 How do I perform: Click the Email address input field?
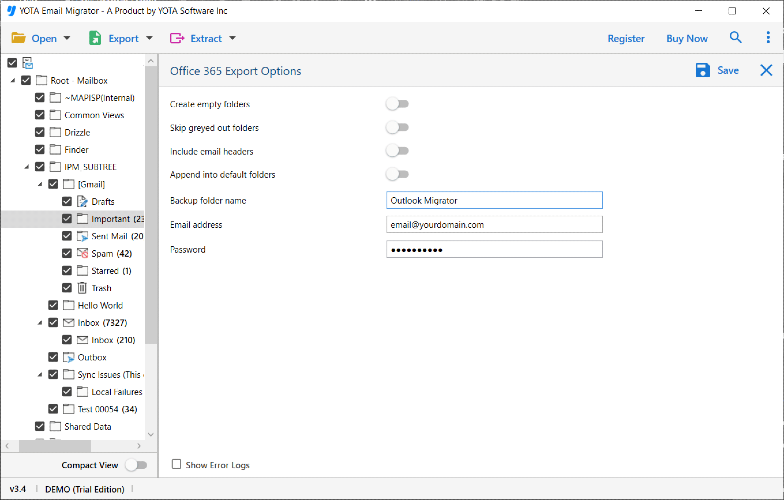pyautogui.click(x=494, y=224)
